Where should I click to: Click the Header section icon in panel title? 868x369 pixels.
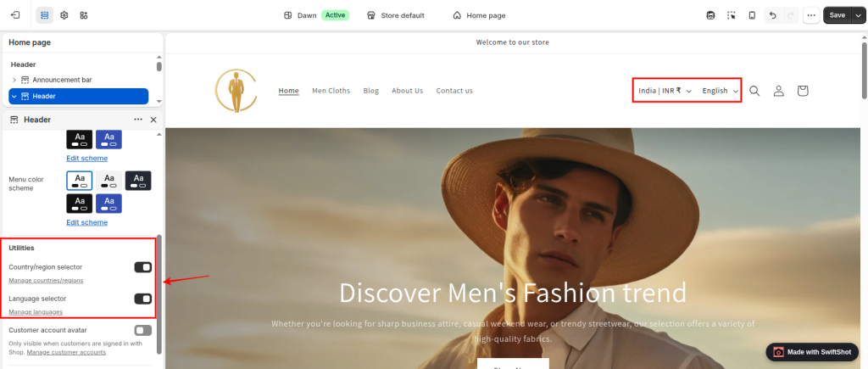pos(14,120)
